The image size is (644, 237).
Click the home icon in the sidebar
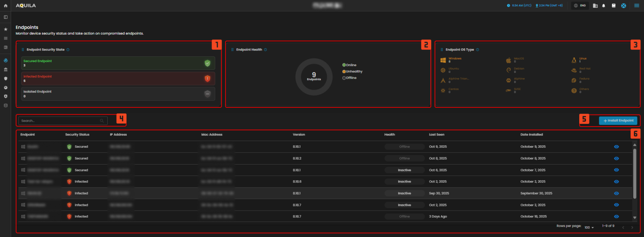pyautogui.click(x=5, y=6)
